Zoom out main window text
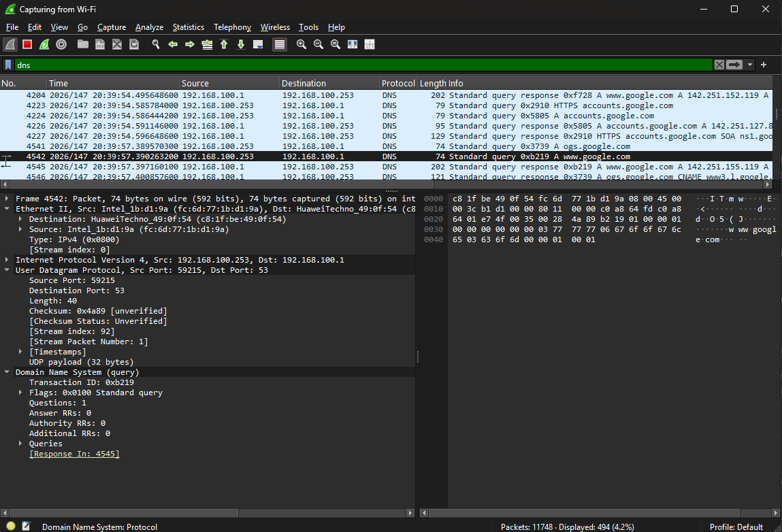 (x=319, y=44)
